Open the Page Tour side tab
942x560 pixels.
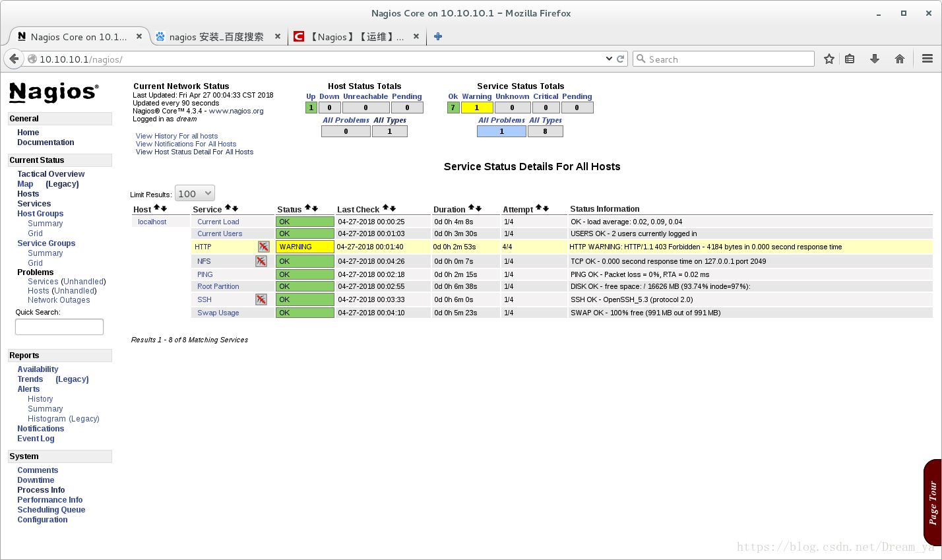[933, 503]
